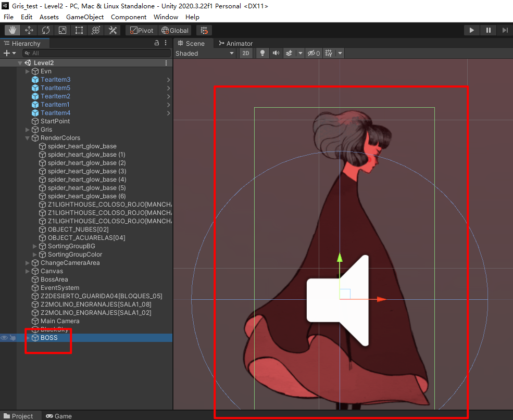
Task: Toggle BOSS scene visibility eye
Action: 4,338
